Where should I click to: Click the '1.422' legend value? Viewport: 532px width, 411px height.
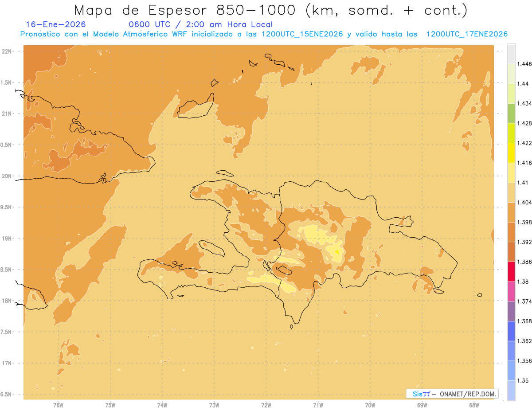tap(524, 143)
